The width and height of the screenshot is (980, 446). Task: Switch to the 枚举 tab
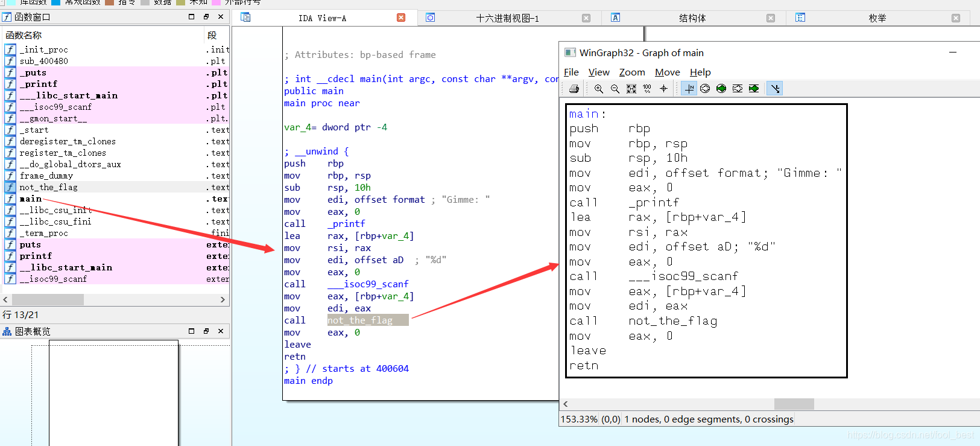pyautogui.click(x=877, y=18)
